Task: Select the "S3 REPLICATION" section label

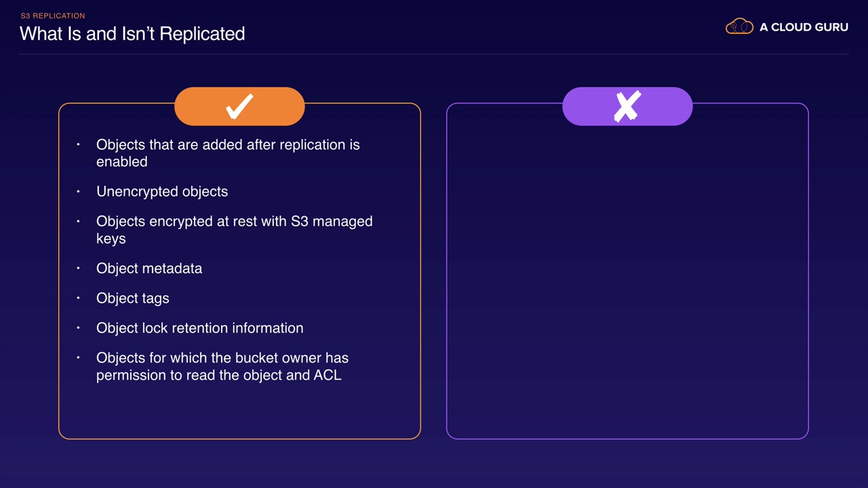Action: (x=52, y=16)
